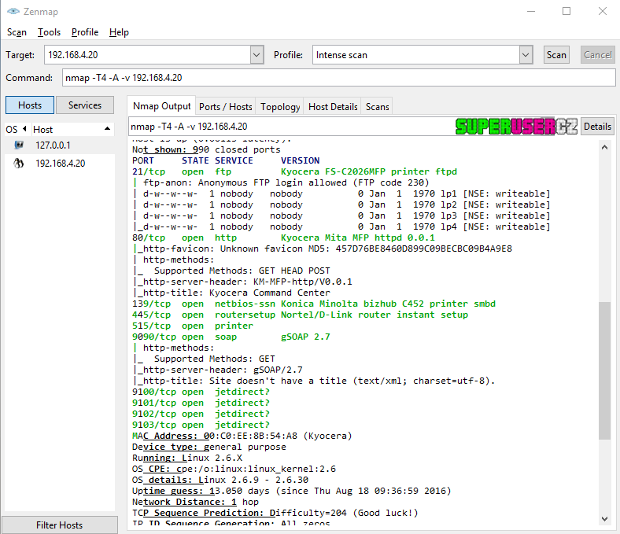Click the Uptime guess line
The image size is (620, 534).
[291, 491]
